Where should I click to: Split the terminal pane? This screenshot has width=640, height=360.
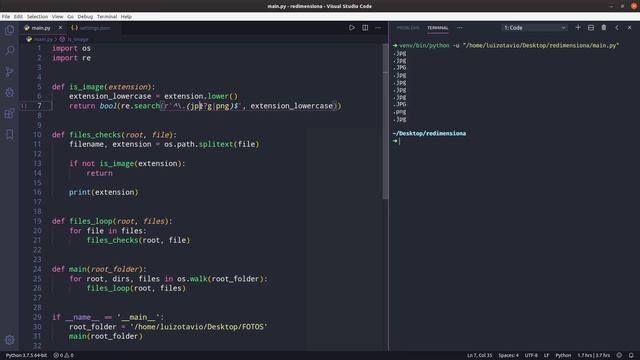coord(591,28)
